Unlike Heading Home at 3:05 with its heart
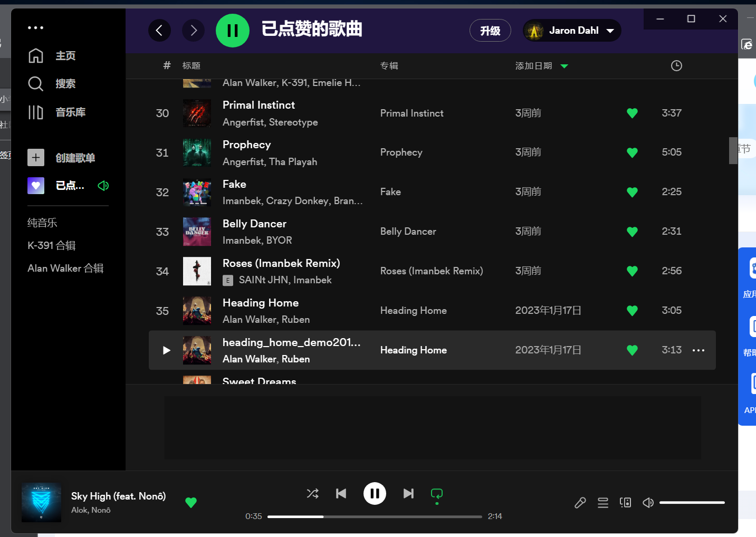 (x=632, y=311)
